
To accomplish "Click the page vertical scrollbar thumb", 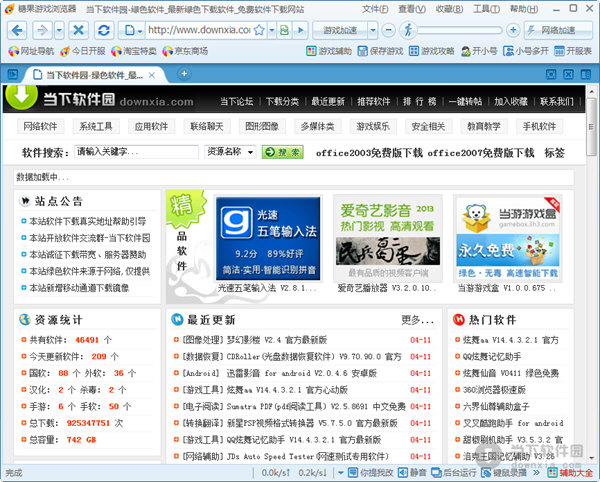I will coord(592,127).
